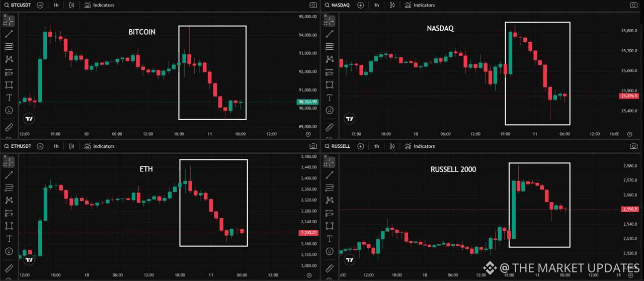Click the TradingView logo in NASDAQ chart
Screen dimensions: 644x281
[x=350, y=119]
